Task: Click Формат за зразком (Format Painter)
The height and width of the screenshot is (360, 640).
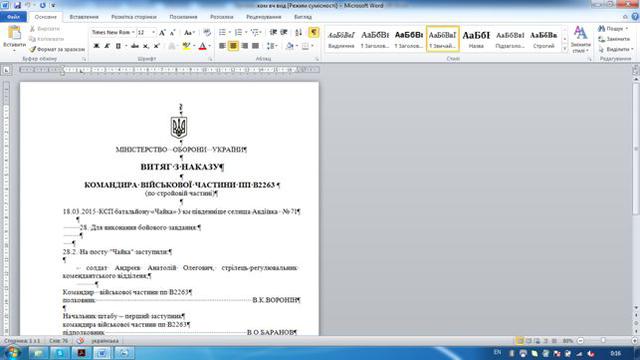Action: click(x=57, y=49)
